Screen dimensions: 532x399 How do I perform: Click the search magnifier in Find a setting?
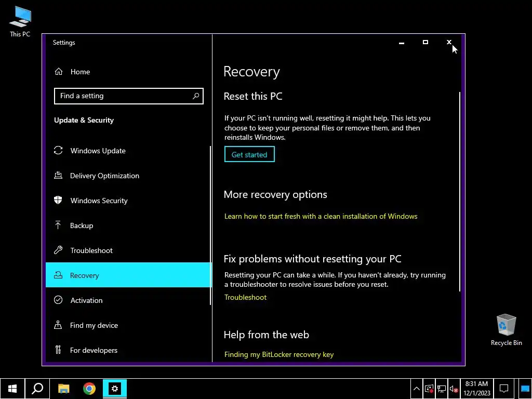[x=196, y=96]
